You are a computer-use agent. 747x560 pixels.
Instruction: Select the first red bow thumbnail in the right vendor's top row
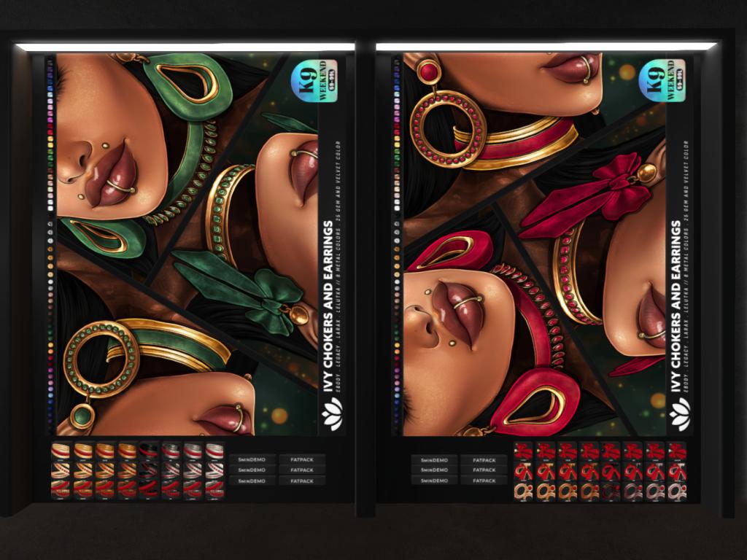tap(523, 452)
